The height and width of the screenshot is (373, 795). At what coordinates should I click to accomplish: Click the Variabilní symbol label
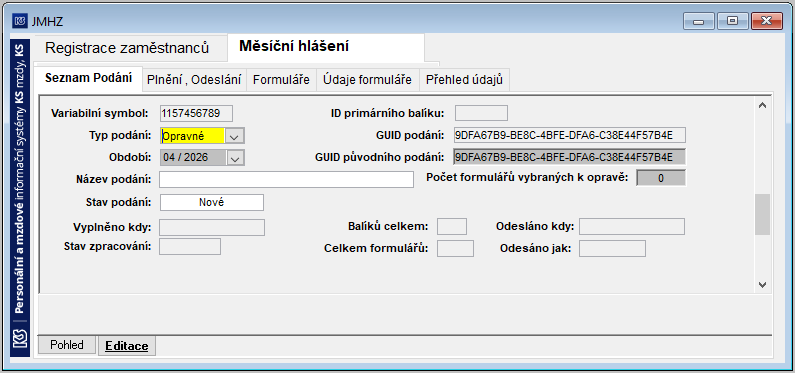tap(99, 113)
